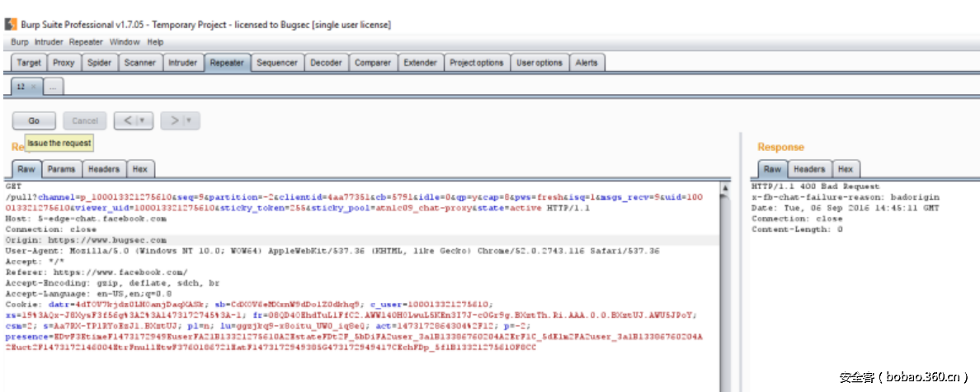Close the repeater tab numbered 12
980x392 pixels.
[x=33, y=87]
